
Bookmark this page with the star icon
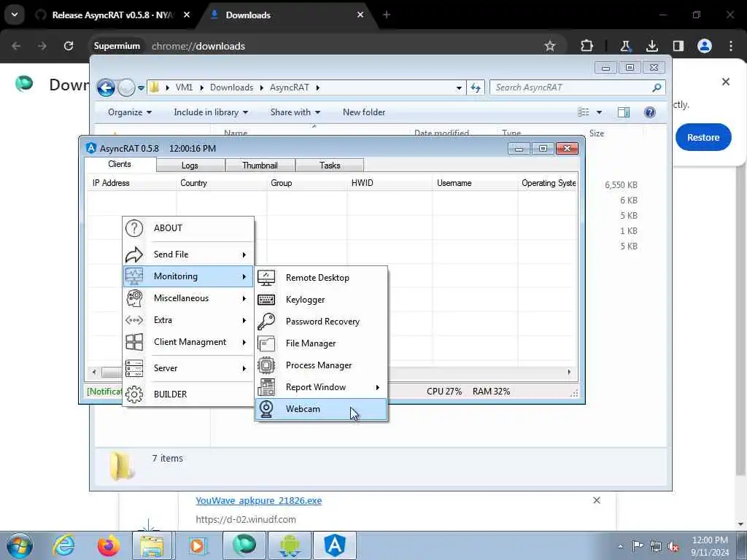(x=550, y=46)
